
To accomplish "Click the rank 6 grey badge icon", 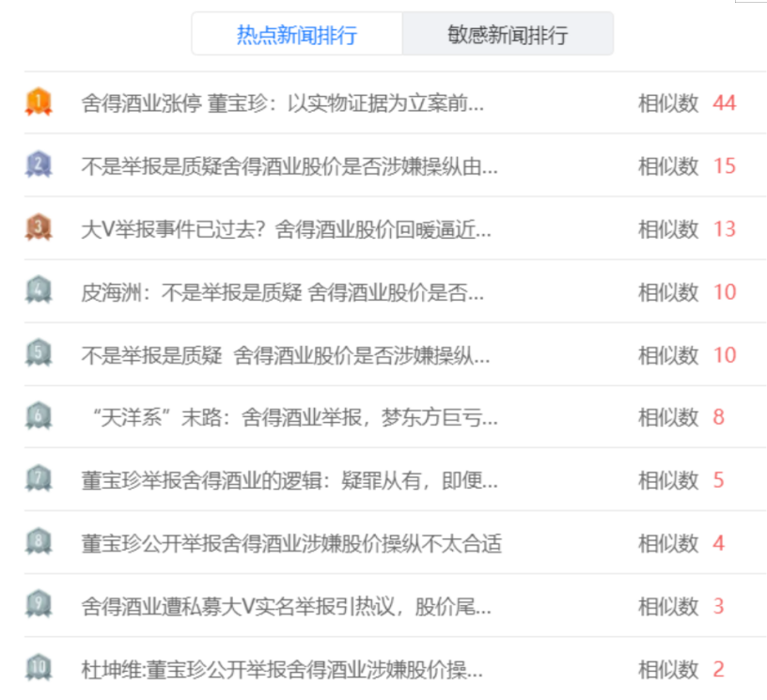I will coord(39,416).
